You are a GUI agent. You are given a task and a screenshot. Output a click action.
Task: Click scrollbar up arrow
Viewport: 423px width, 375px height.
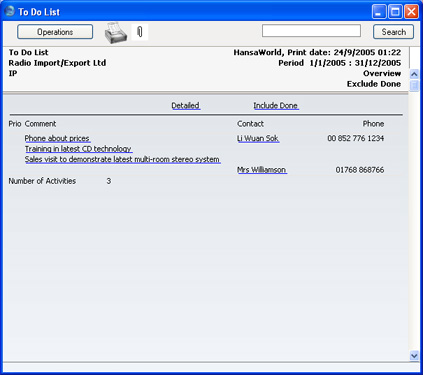pyautogui.click(x=414, y=74)
